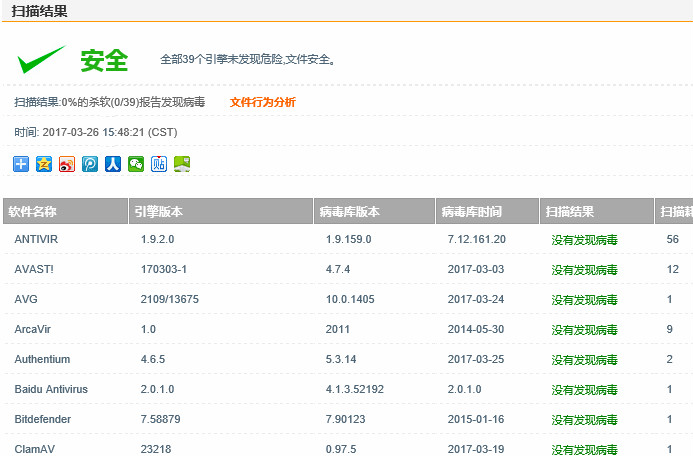Click engine version 23218
Screen dimensions: 693x456
(x=156, y=449)
